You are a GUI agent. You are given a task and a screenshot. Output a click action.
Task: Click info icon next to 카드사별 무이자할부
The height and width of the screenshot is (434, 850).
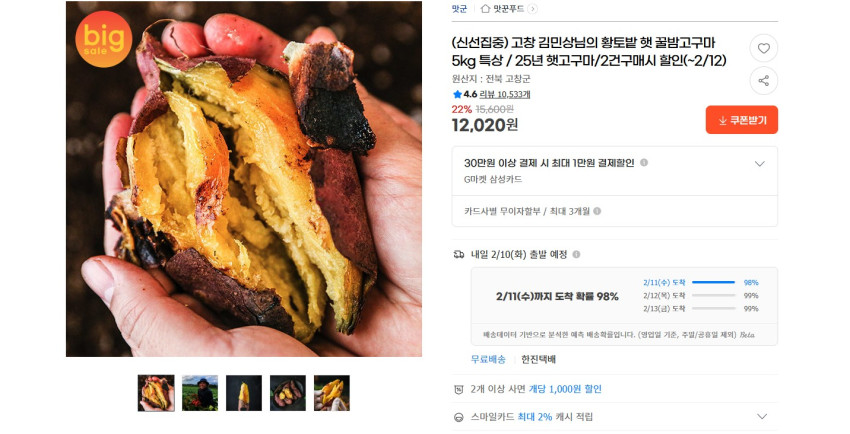pos(597,211)
